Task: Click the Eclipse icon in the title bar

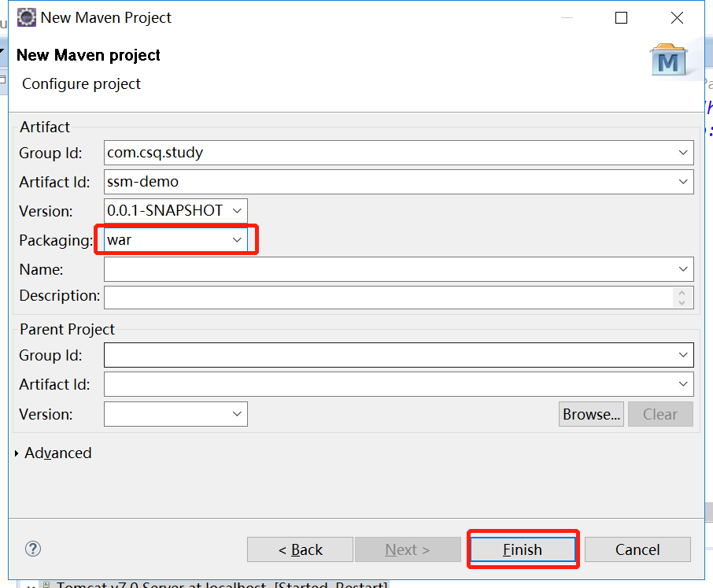Action: coord(27,18)
